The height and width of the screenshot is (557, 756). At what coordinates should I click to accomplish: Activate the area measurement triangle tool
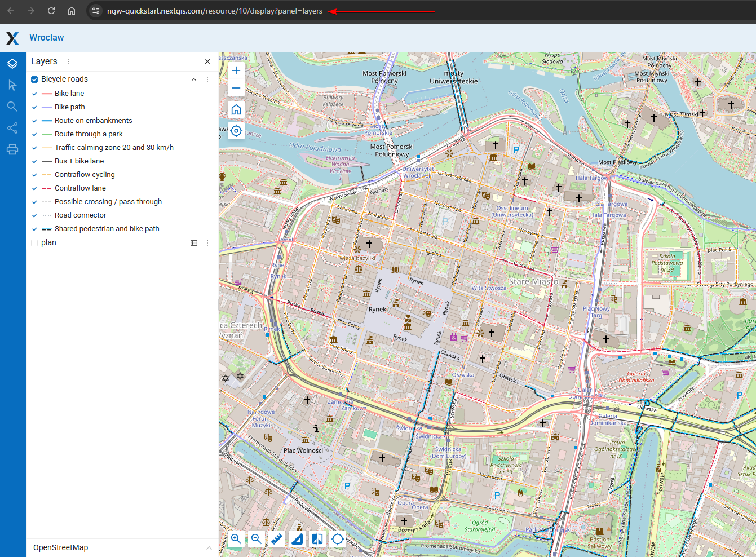click(x=297, y=539)
